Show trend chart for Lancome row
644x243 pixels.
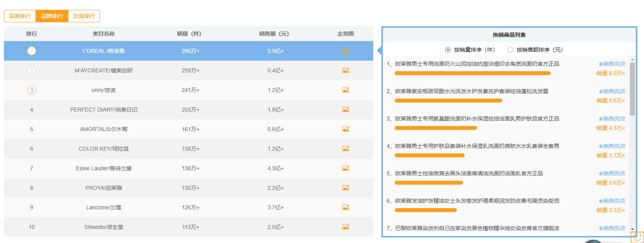click(x=345, y=207)
